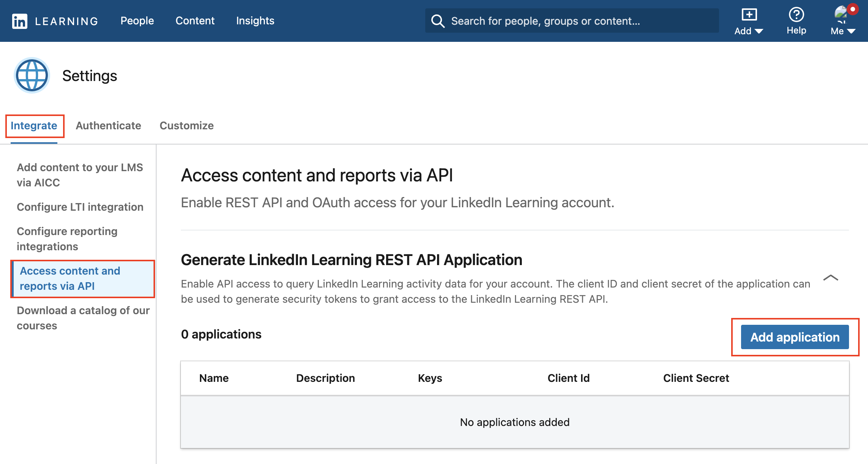Click the Client Secret column header
The image size is (868, 464).
(x=696, y=378)
